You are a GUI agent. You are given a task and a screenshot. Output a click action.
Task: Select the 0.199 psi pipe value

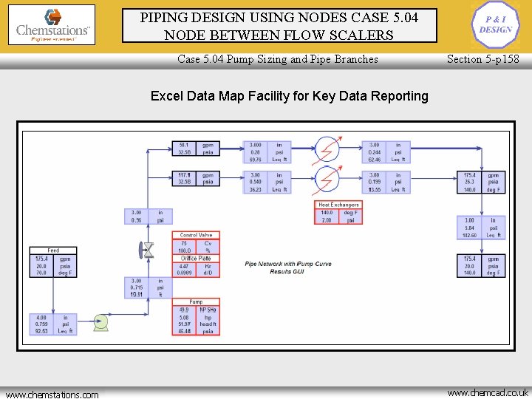tap(374, 182)
